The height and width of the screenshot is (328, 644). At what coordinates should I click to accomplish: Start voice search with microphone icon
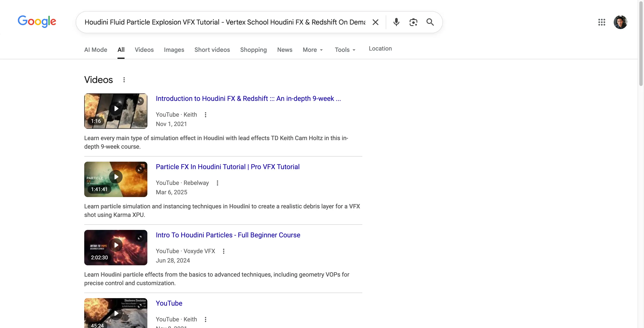pos(396,22)
